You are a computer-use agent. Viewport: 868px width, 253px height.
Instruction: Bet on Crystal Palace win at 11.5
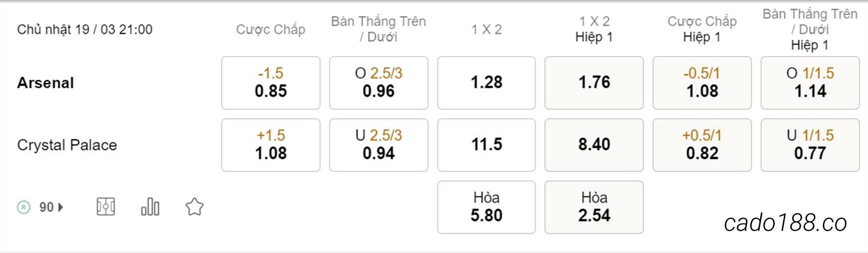pyautogui.click(x=486, y=145)
